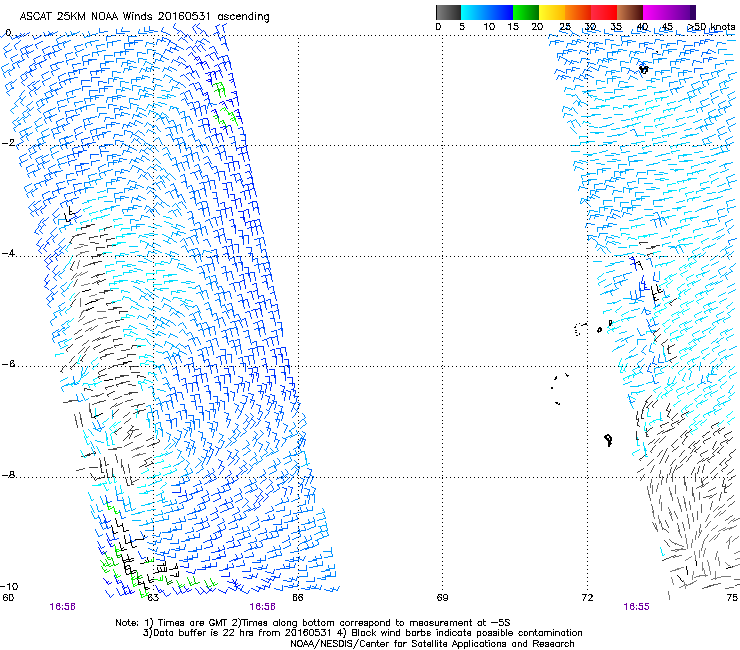The image size is (740, 650).
Task: Click the longitude label 63
Action: [152, 598]
